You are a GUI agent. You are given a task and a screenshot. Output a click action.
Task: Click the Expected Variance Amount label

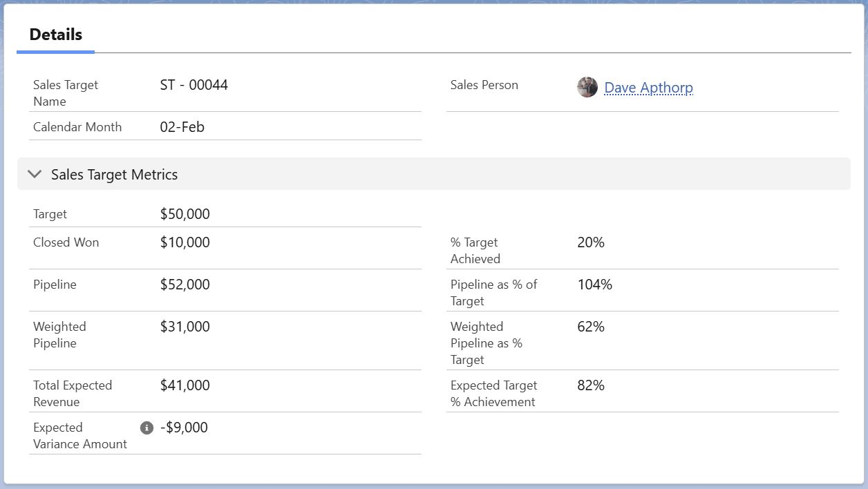click(80, 436)
